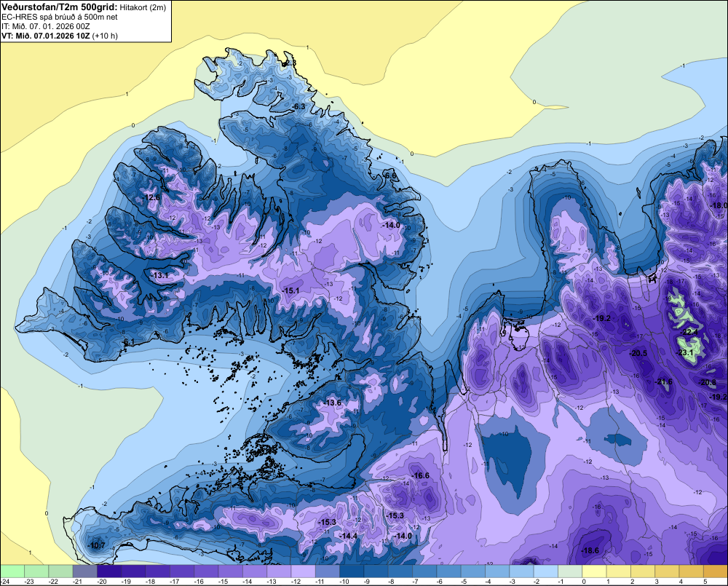Click the 'VT: Mið. 07.01.2026 10Z' valid time line

pyautogui.click(x=45, y=36)
